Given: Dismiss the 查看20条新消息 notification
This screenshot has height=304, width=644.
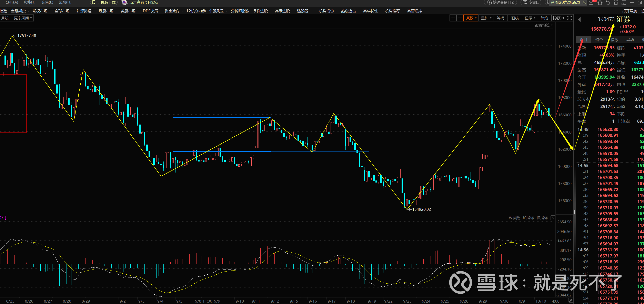Looking at the screenshot, I should (x=584, y=2).
